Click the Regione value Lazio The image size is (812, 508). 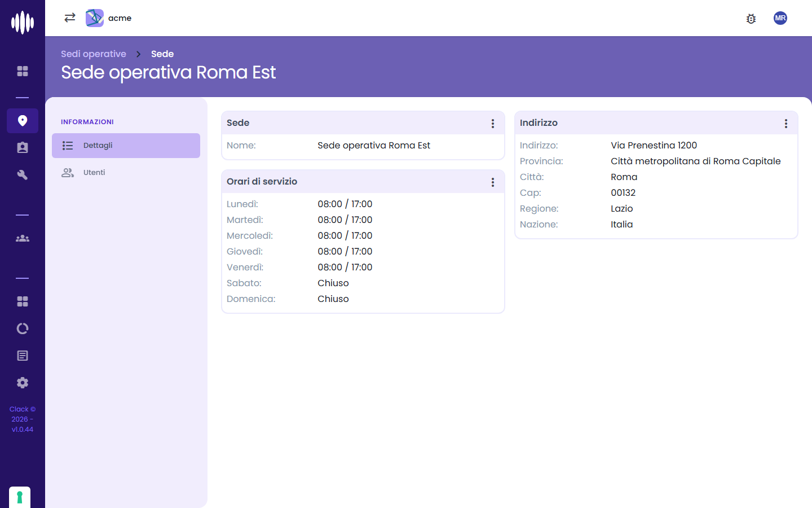pyautogui.click(x=622, y=208)
